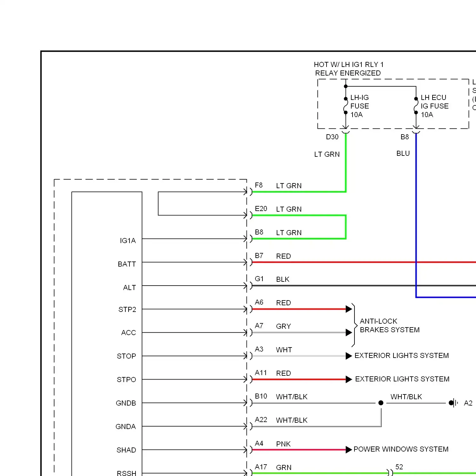Click the LH-IG fuse symbol
Image resolution: width=476 pixels, height=476 pixels.
pos(346,106)
